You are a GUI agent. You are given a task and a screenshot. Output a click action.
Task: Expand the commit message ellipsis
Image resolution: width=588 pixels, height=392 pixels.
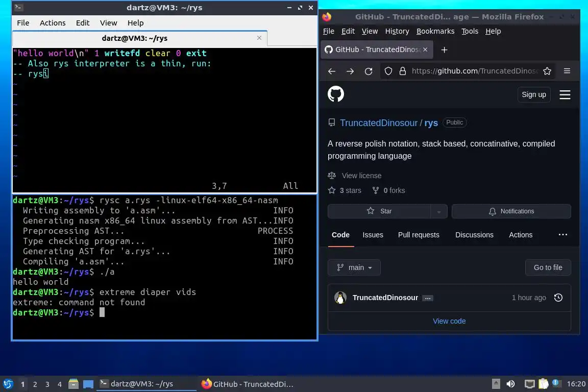click(x=428, y=298)
